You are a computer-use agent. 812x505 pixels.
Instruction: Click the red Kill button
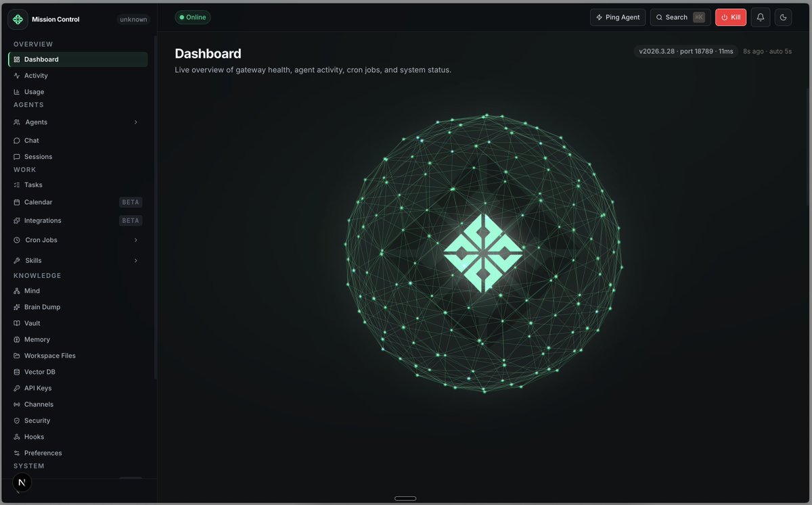pos(731,18)
